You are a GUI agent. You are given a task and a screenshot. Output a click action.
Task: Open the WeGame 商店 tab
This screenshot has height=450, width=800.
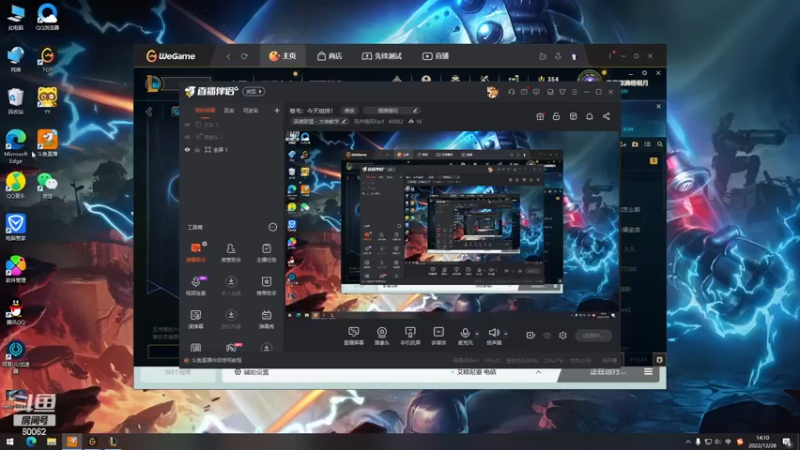click(x=330, y=56)
